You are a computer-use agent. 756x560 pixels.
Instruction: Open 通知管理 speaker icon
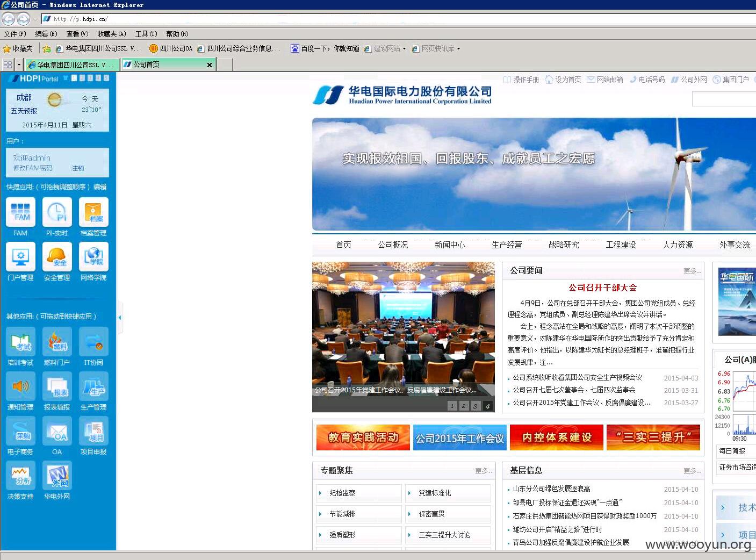click(20, 386)
